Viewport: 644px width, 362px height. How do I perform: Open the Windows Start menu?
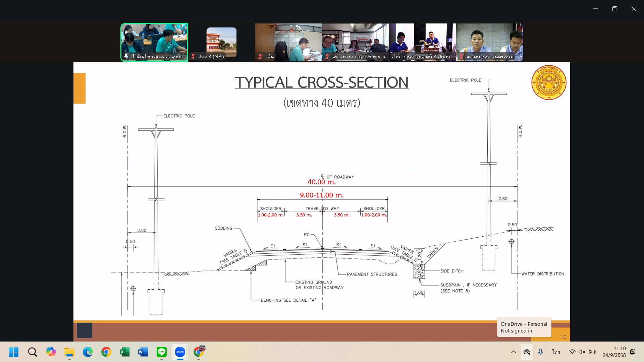pos(14,352)
